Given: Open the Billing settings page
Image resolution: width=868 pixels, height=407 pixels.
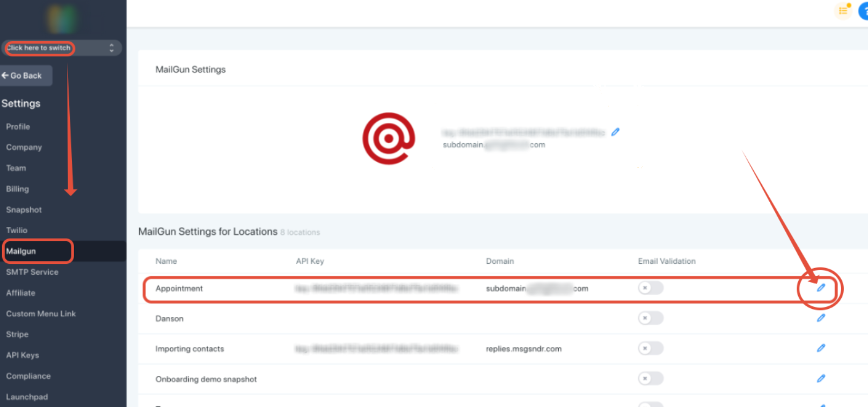Looking at the screenshot, I should [x=17, y=189].
